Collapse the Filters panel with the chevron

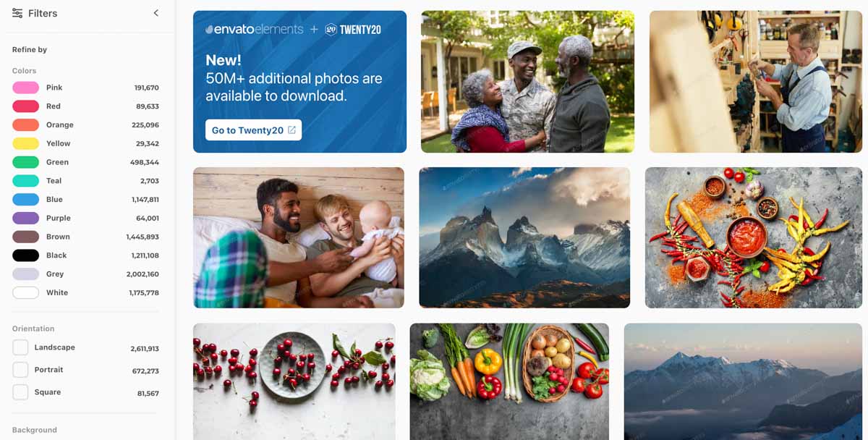[156, 13]
